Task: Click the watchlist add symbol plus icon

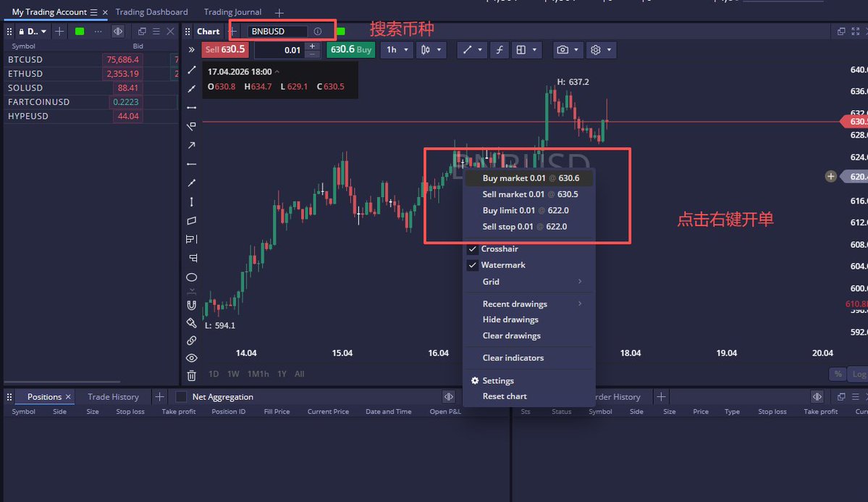Action: (x=59, y=32)
